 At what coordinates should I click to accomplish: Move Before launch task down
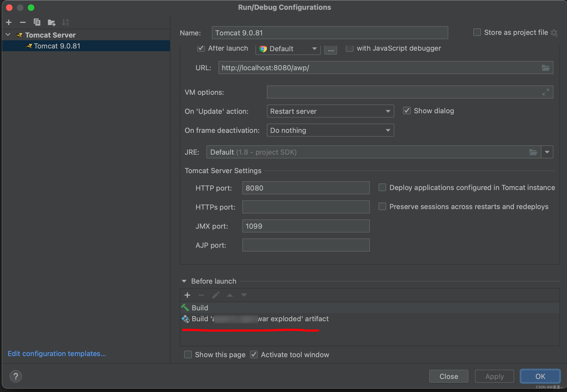[x=244, y=295]
